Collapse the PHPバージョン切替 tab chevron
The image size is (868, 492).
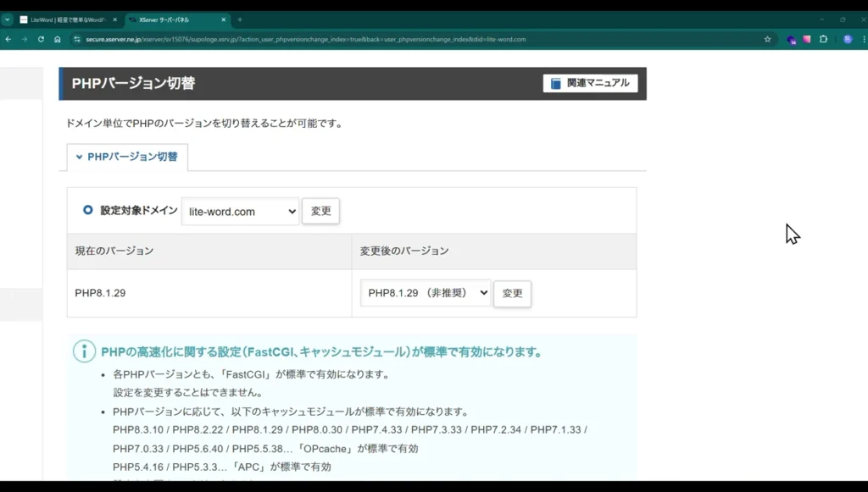pyautogui.click(x=80, y=157)
